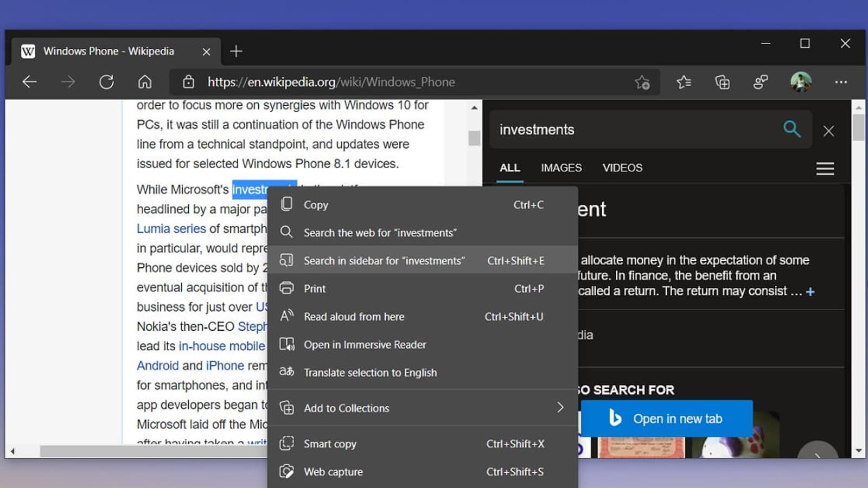Select Translate selection to English
The height and width of the screenshot is (488, 868).
(x=423, y=373)
